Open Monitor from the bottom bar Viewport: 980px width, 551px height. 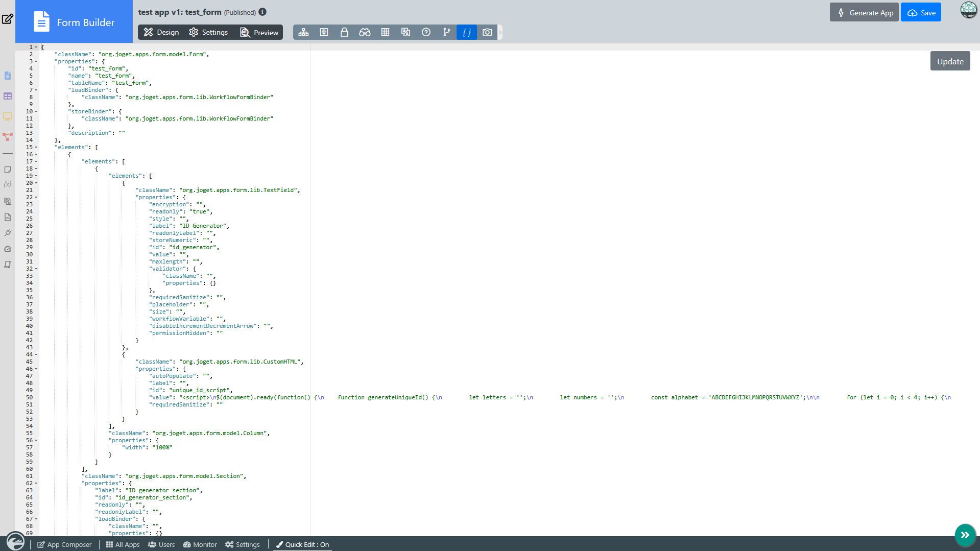pyautogui.click(x=200, y=544)
